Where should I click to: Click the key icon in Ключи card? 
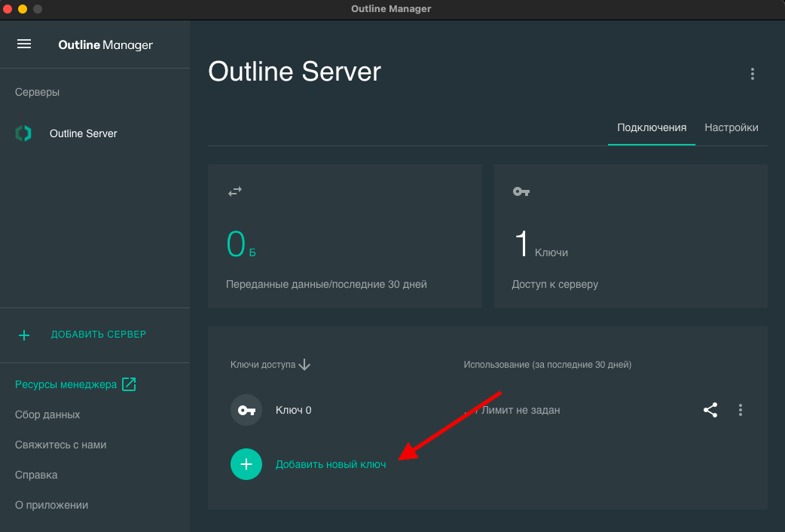pyautogui.click(x=521, y=191)
